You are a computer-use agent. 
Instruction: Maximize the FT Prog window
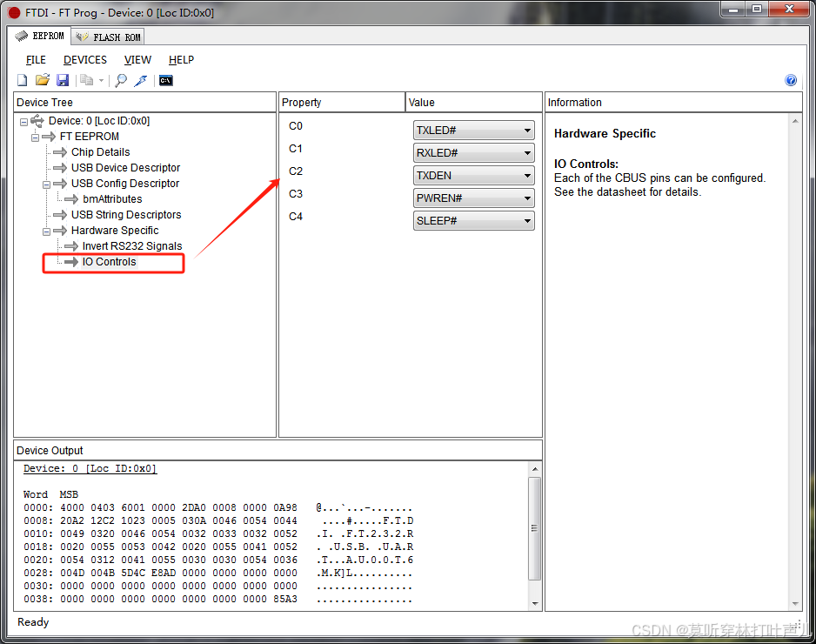click(757, 10)
